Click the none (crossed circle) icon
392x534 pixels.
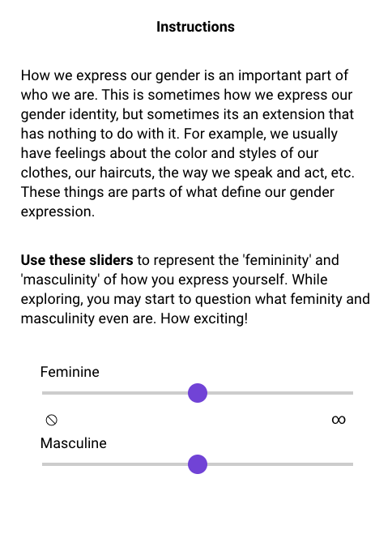[51, 420]
